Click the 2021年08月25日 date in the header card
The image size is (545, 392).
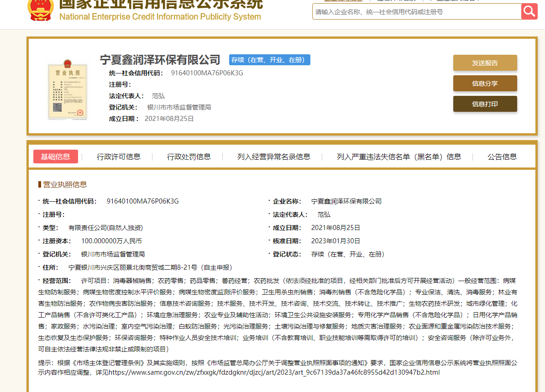pyautogui.click(x=169, y=119)
